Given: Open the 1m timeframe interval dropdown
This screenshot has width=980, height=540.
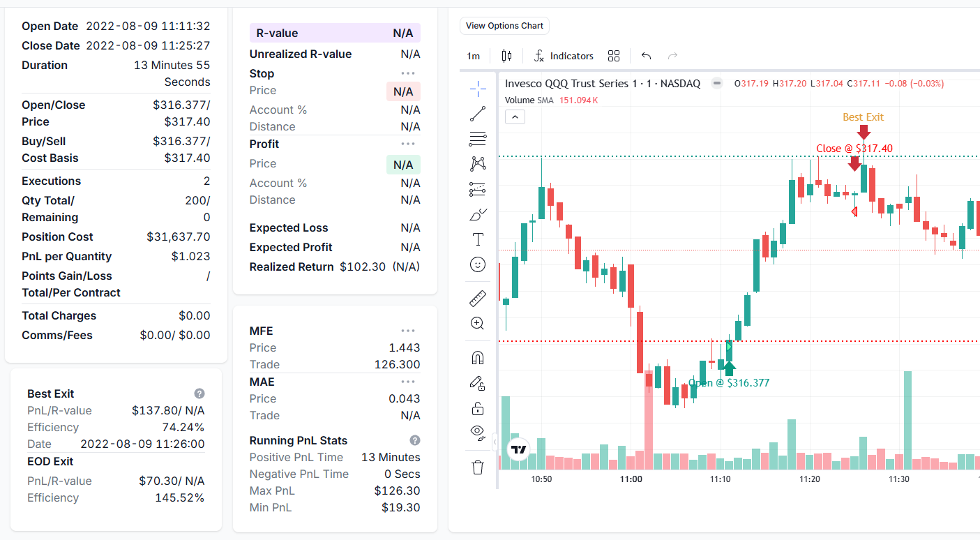Looking at the screenshot, I should click(474, 56).
